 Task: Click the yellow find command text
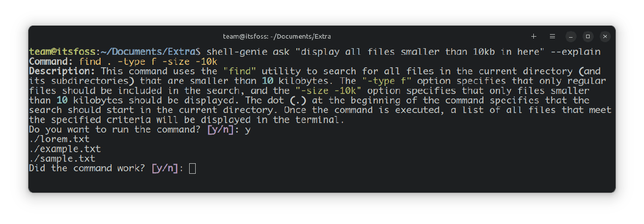pos(148,62)
